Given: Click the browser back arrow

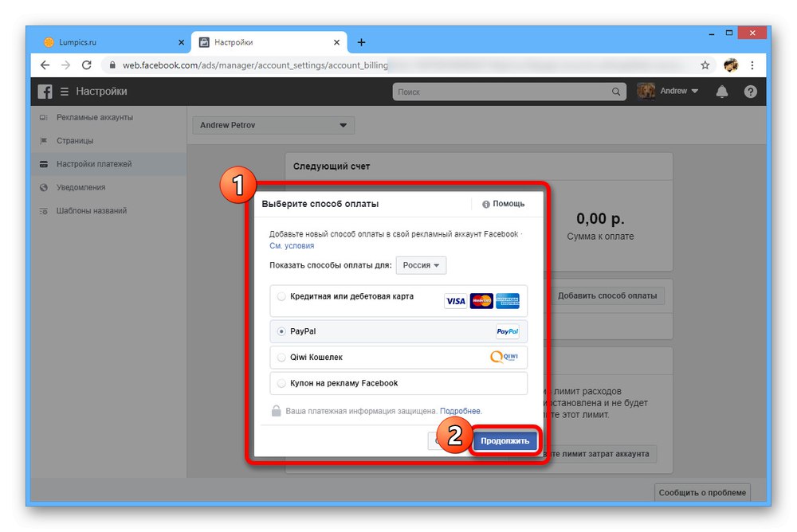Looking at the screenshot, I should click(45, 65).
